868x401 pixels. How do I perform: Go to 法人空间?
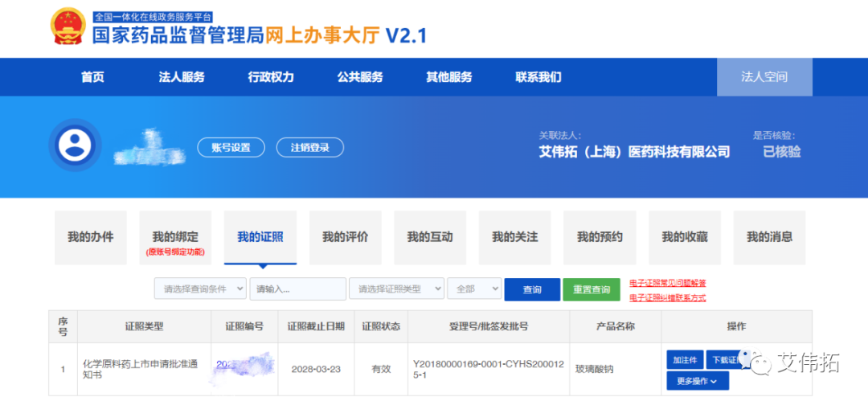click(x=764, y=77)
